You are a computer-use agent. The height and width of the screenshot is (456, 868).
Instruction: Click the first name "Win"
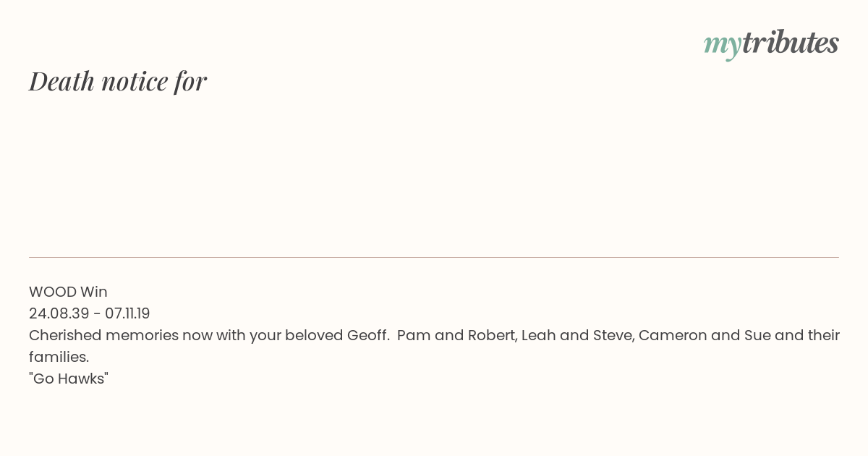[x=94, y=292]
